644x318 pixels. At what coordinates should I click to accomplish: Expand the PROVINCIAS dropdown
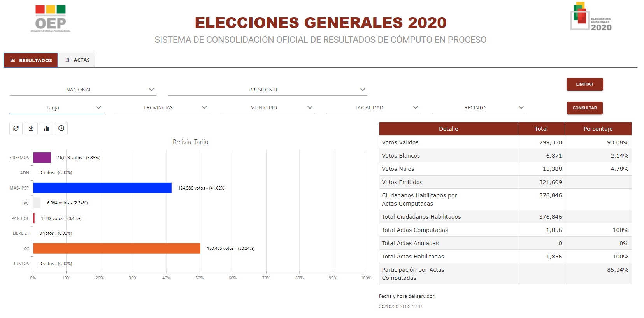(x=162, y=107)
